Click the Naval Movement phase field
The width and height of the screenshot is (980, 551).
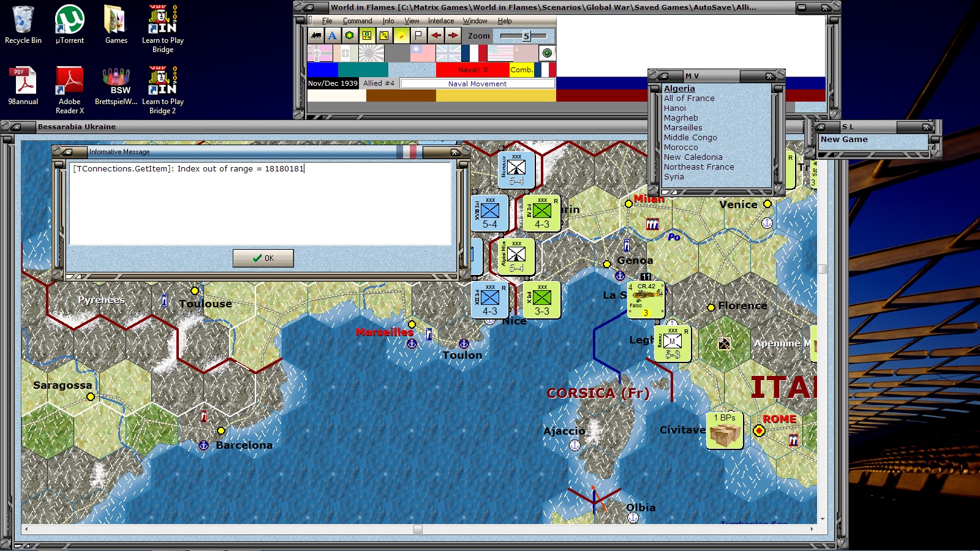pyautogui.click(x=477, y=84)
